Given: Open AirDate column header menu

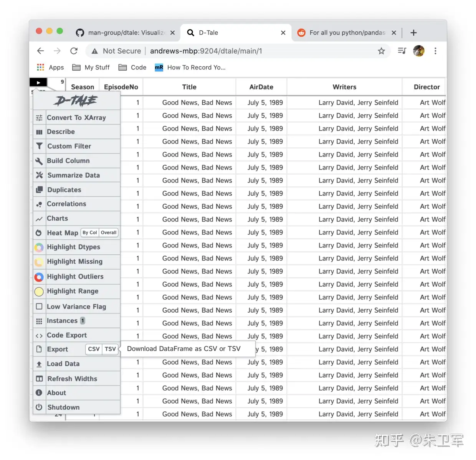Looking at the screenshot, I should 261,87.
